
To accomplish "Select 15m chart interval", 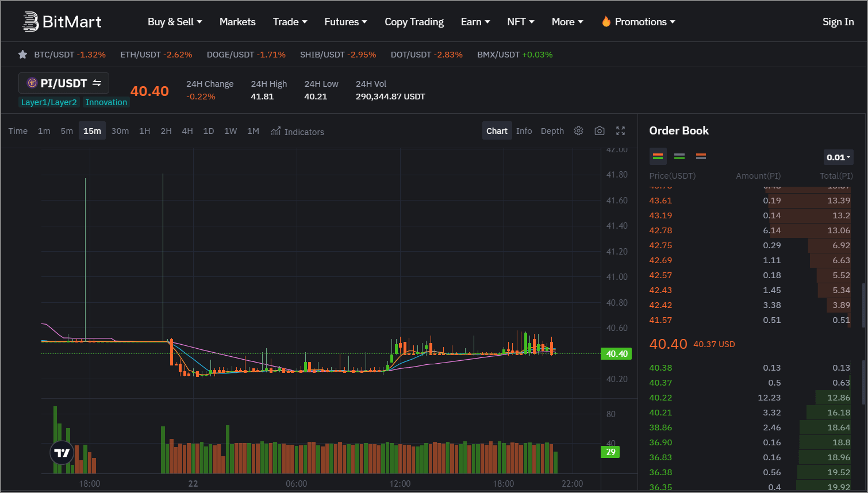I will click(92, 131).
